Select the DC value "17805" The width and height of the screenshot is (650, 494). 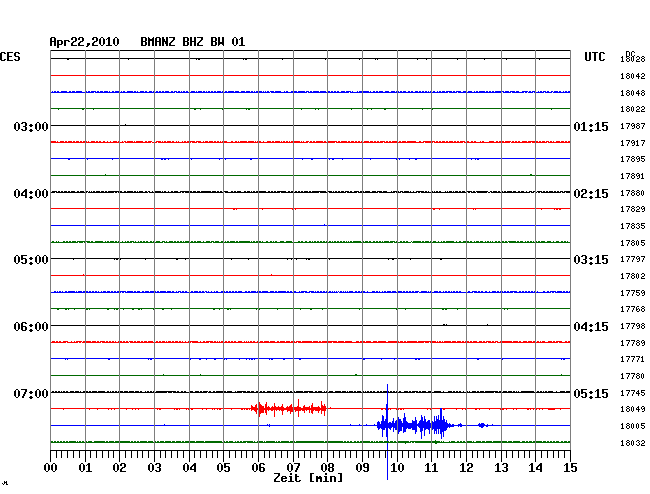(x=633, y=243)
